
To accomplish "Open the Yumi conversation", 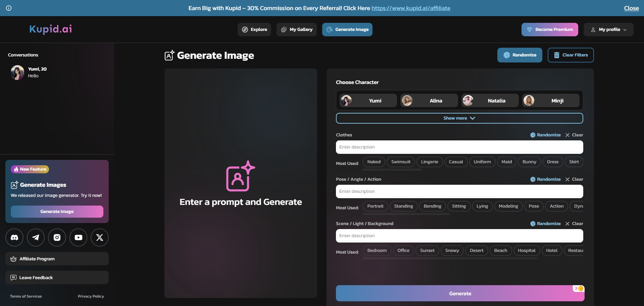I will point(29,72).
